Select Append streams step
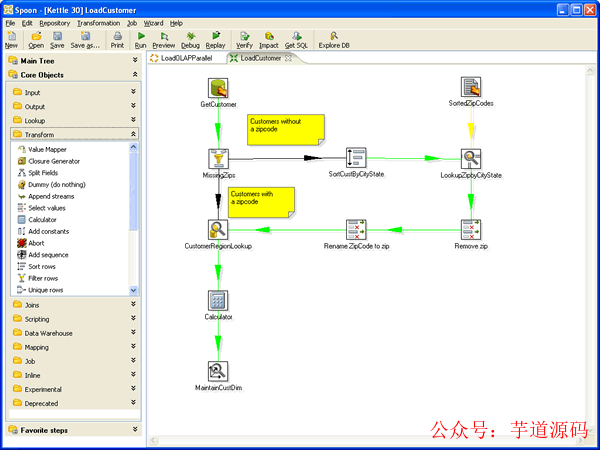600x450 pixels. pos(46,196)
